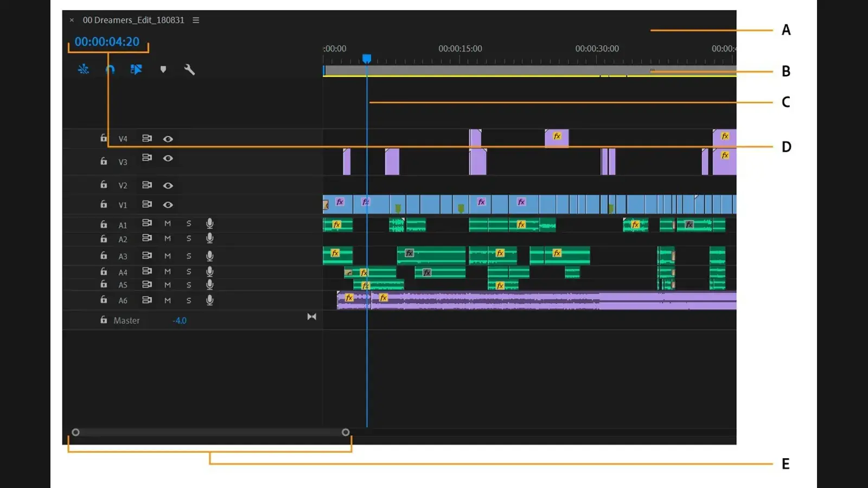
Task: Hide V4 track output eye
Action: (168, 139)
